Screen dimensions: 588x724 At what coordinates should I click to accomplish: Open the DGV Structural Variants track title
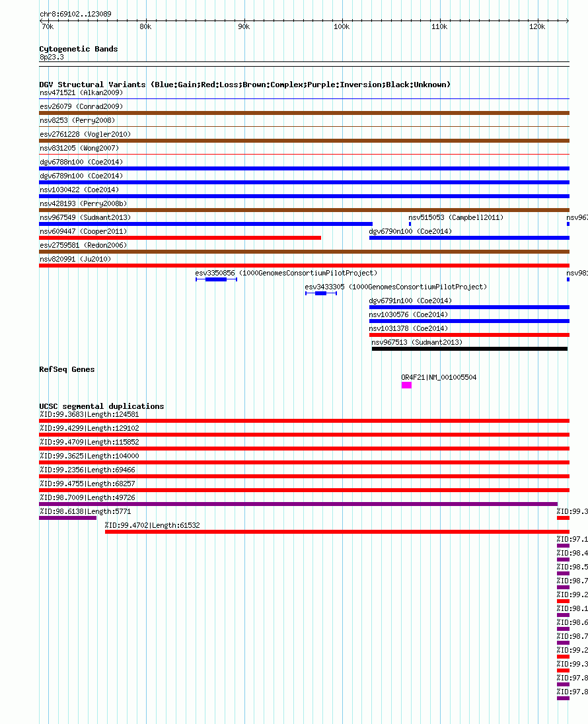pos(245,85)
